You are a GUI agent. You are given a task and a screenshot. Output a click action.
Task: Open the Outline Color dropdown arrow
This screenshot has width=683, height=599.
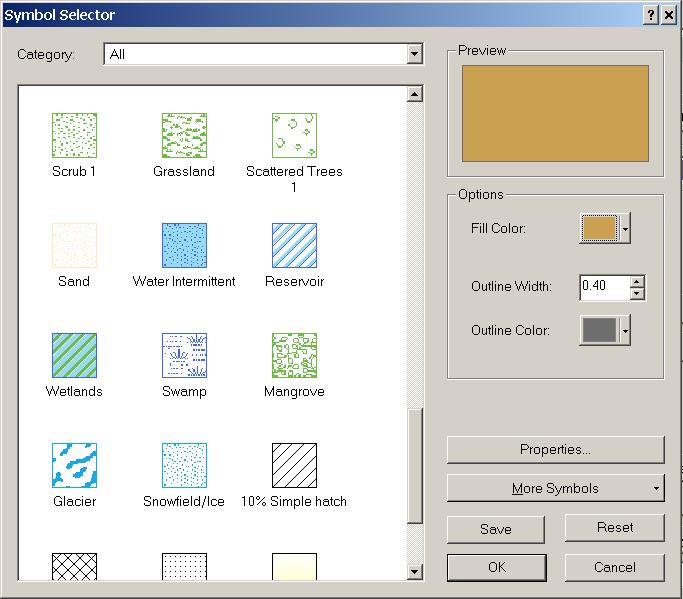[x=626, y=330]
